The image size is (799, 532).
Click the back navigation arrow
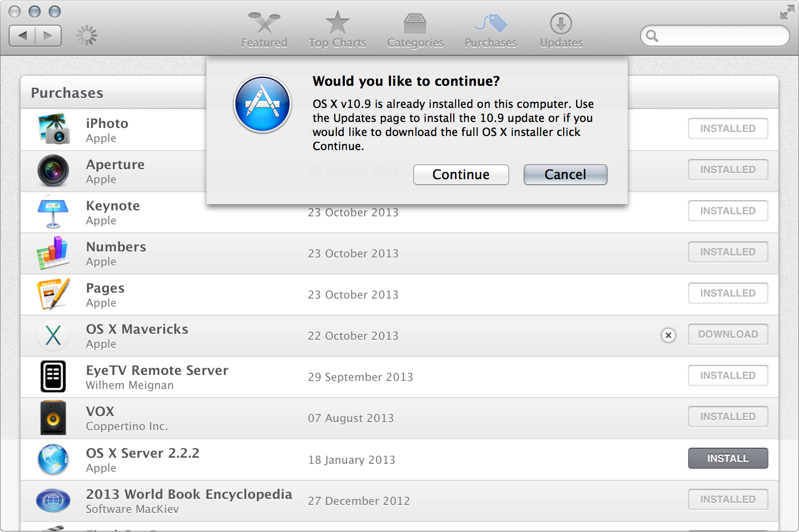pos(22,36)
